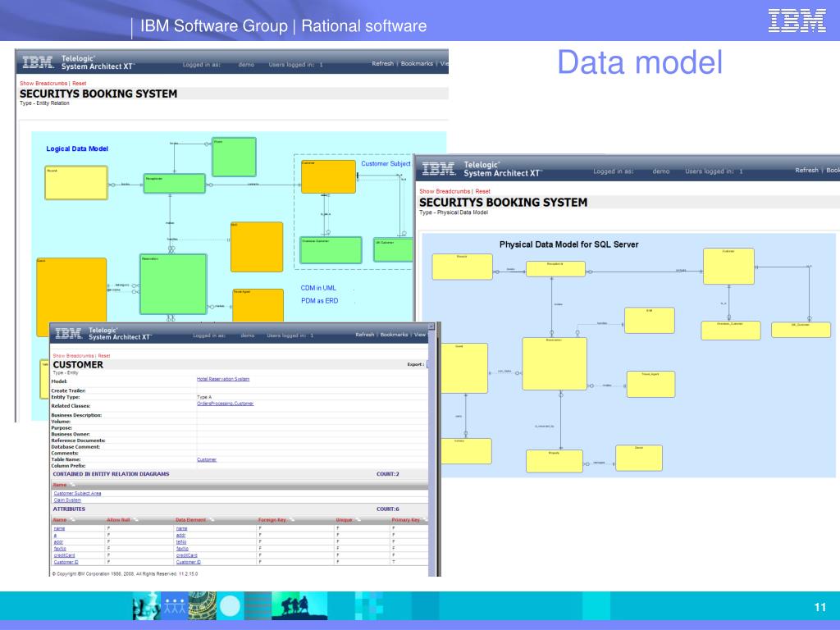Viewport: 840px width, 630px height.
Task: Select the orange Bill entity in Logical Data Model
Action: 257,247
